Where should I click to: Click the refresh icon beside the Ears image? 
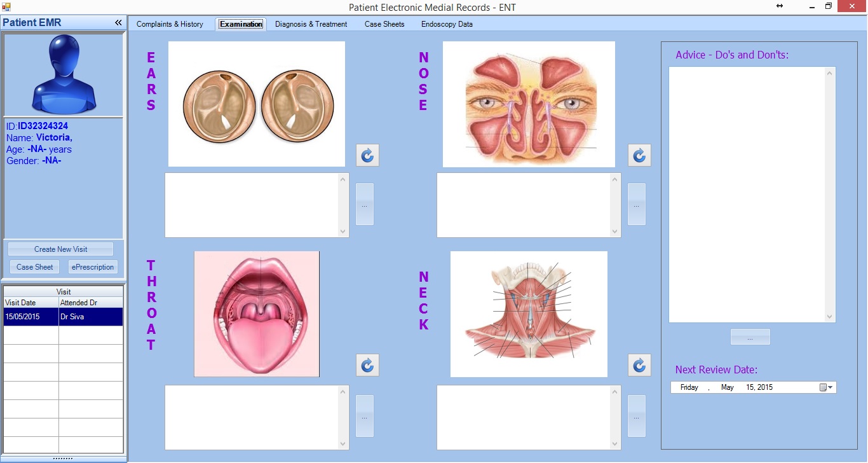(367, 155)
